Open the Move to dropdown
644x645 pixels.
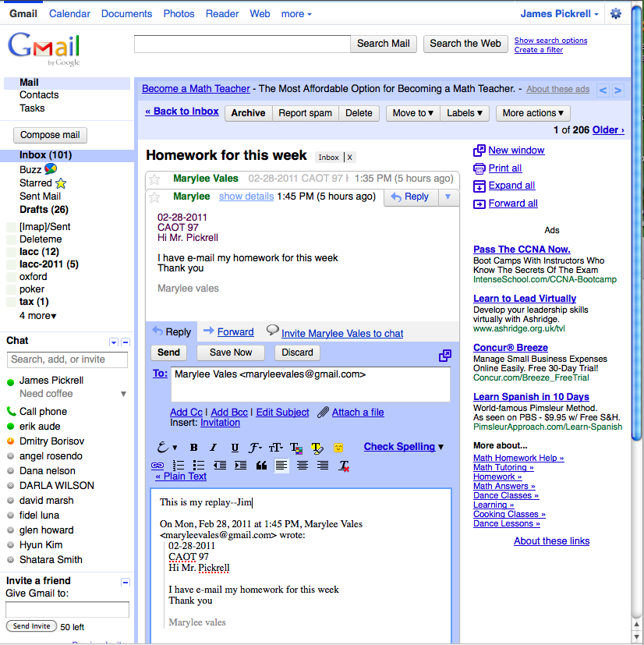[x=413, y=113]
